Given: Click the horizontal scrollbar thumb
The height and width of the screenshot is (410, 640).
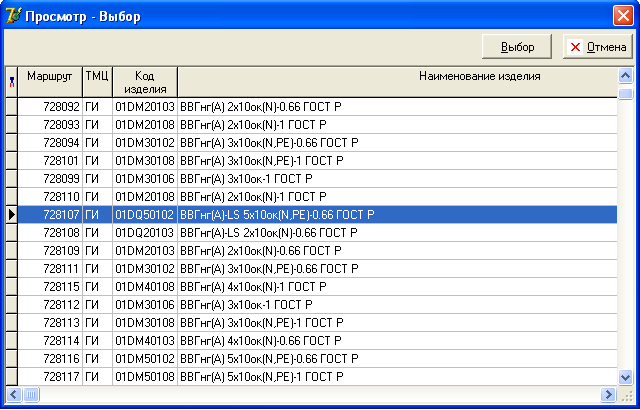Looking at the screenshot, I should click(31, 394).
